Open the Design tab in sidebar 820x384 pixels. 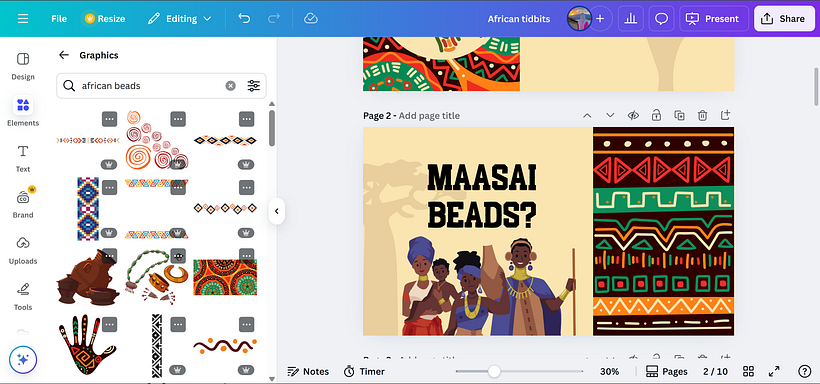coord(23,66)
